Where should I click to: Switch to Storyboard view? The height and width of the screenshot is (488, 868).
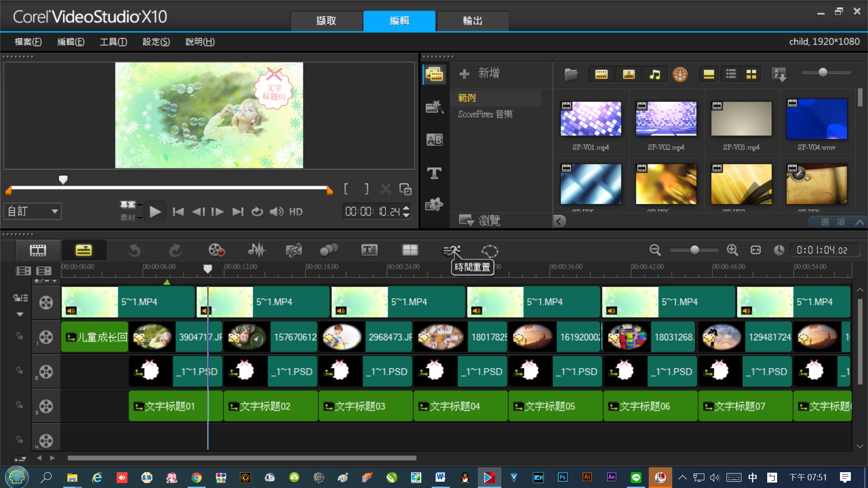tap(38, 250)
